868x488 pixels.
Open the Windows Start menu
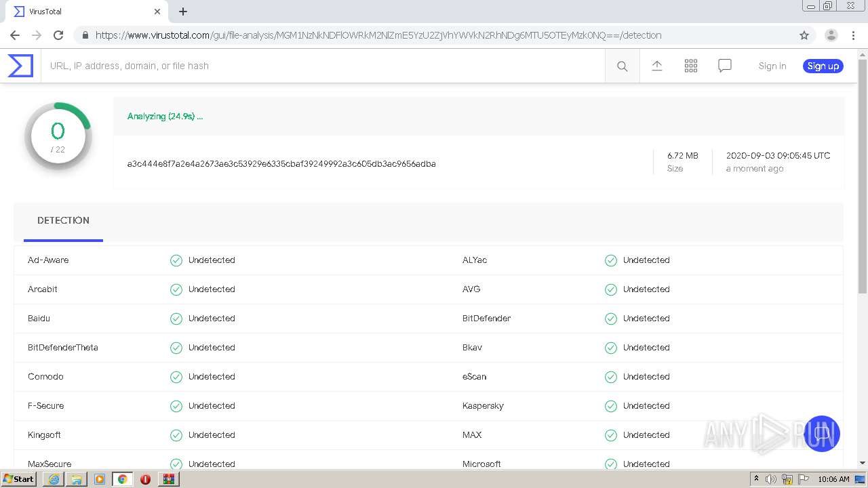coord(18,479)
